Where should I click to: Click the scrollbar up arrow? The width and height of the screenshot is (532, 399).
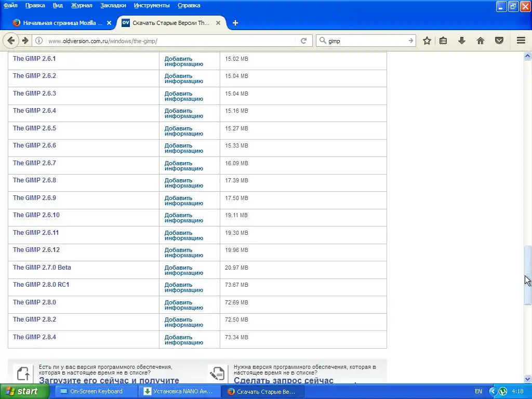[527, 56]
